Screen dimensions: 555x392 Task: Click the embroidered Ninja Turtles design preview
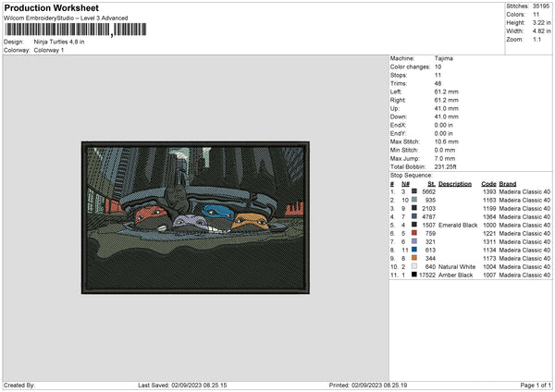[x=195, y=217]
